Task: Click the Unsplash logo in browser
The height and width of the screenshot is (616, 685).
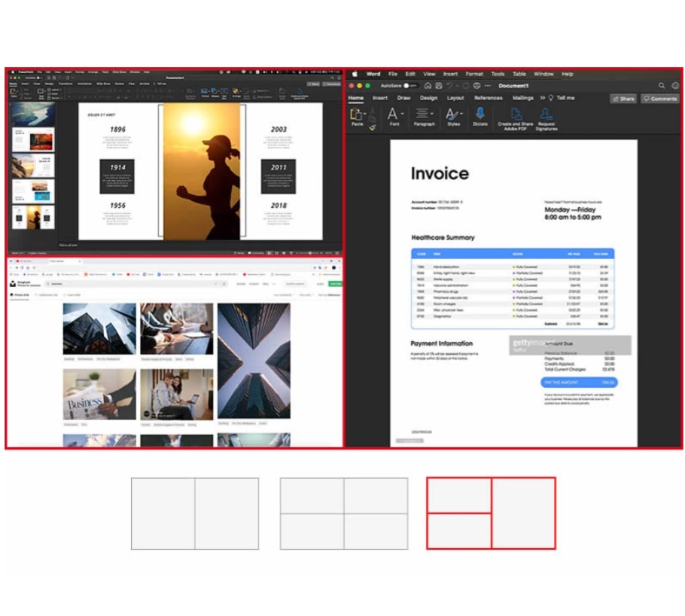Action: (x=14, y=284)
